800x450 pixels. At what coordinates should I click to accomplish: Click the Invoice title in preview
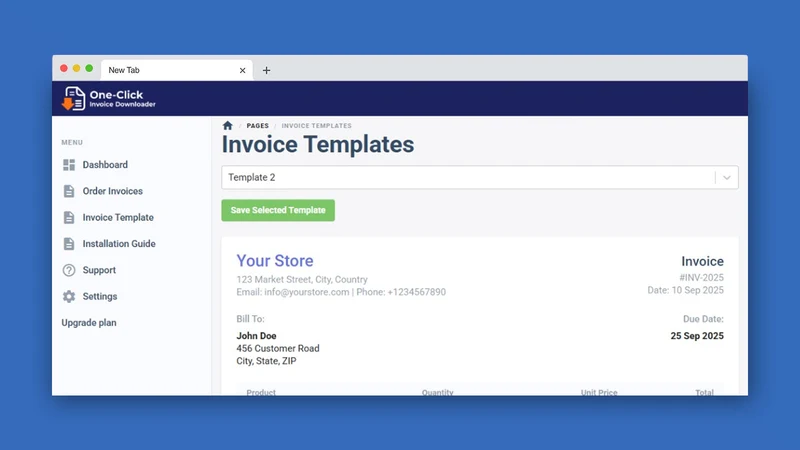702,261
